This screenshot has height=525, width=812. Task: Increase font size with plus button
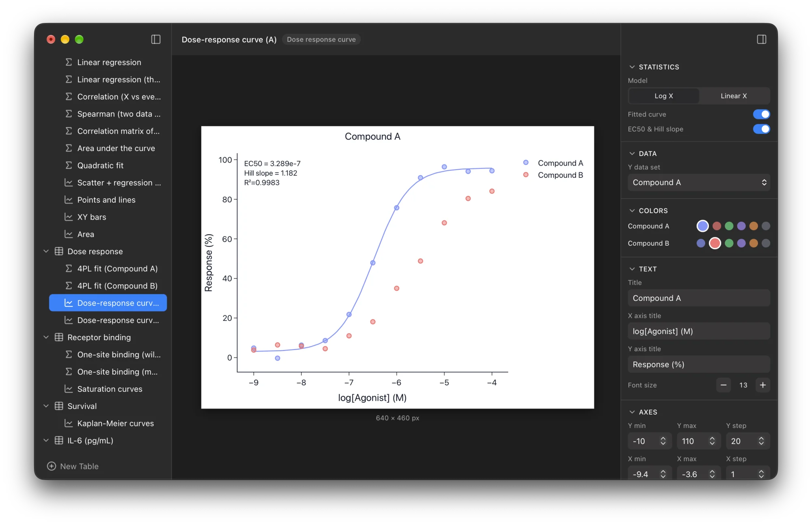point(763,385)
